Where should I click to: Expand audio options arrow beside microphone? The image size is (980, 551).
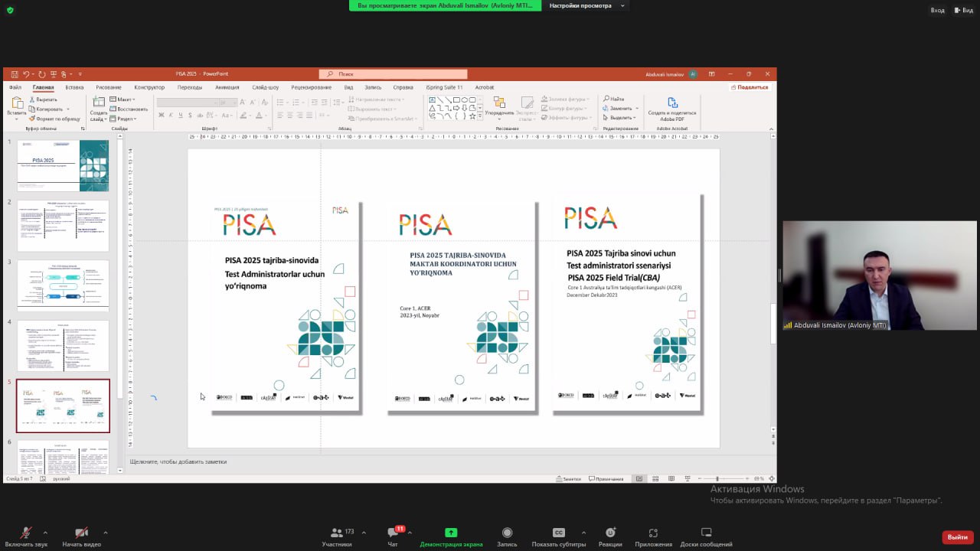click(45, 533)
